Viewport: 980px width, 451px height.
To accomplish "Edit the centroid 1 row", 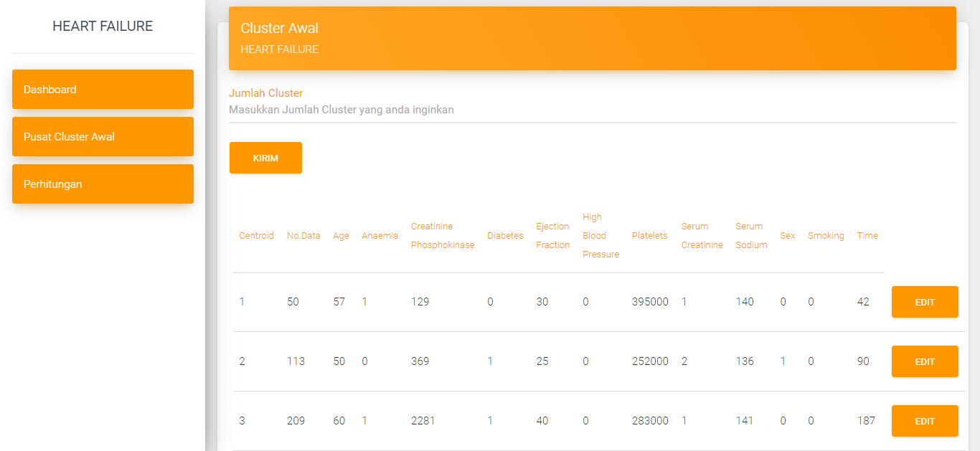I will coord(924,302).
